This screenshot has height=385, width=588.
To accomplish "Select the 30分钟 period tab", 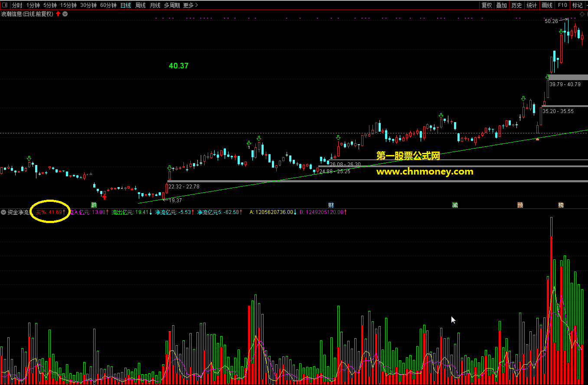I will pyautogui.click(x=88, y=5).
